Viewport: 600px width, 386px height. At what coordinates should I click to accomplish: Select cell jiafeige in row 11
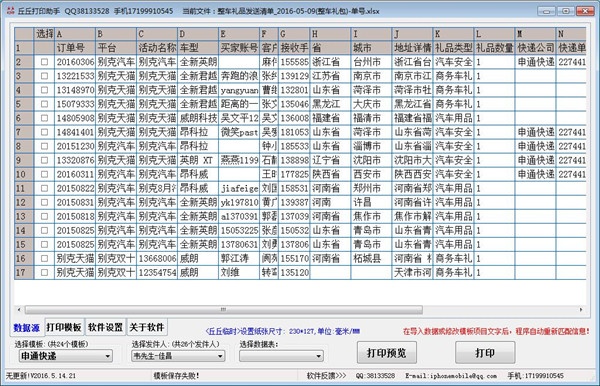click(x=239, y=188)
